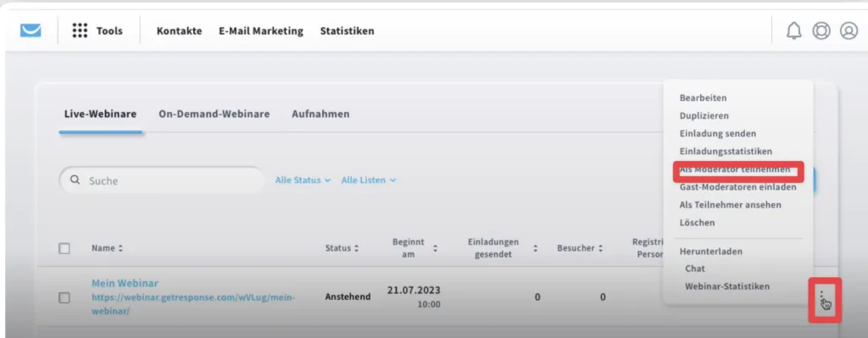
Task: Tick the select-all checkbox in table header
Action: pos(64,248)
